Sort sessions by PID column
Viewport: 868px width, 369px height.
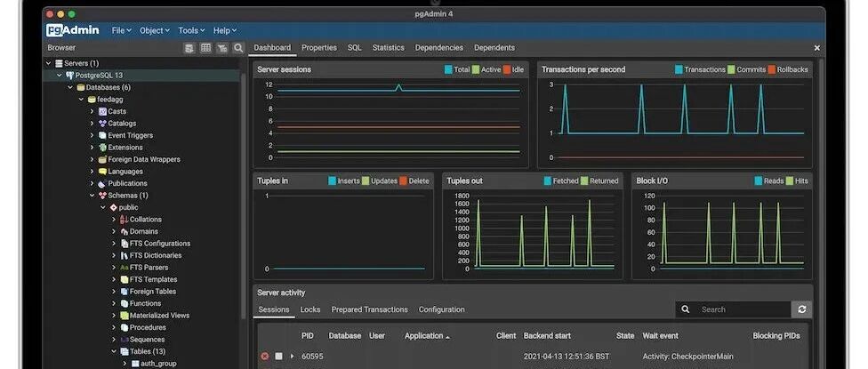coord(307,336)
